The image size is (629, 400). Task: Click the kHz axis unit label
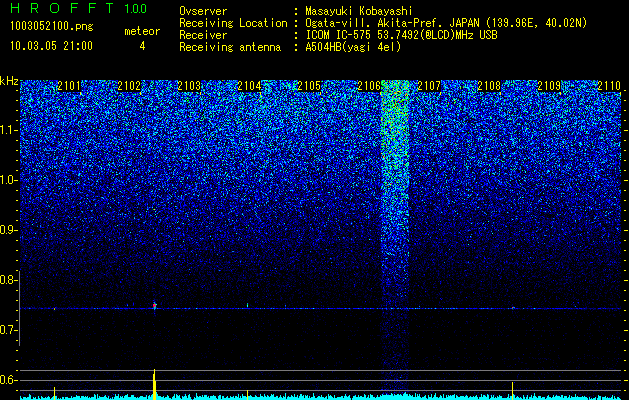(9, 81)
